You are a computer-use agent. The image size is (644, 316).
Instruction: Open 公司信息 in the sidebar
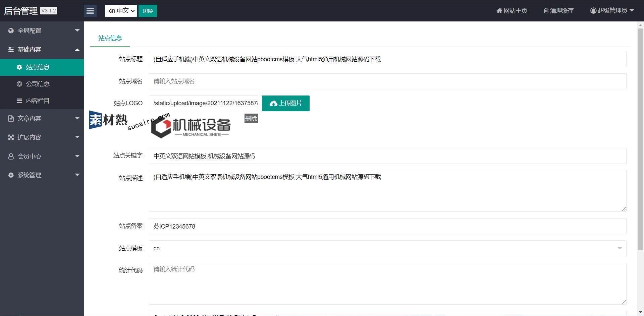coord(38,84)
